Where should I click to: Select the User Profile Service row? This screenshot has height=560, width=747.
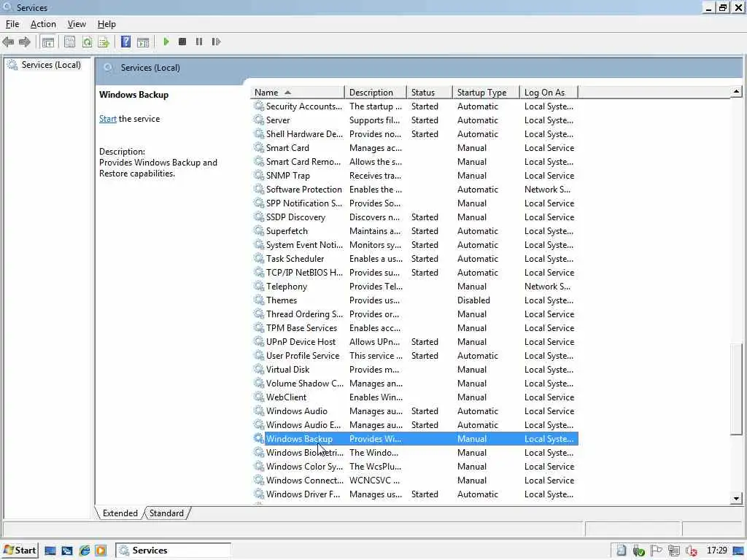point(415,356)
